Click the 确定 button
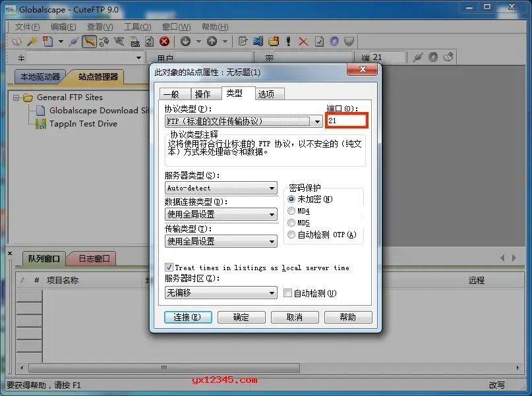The width and height of the screenshot is (532, 396). point(241,318)
